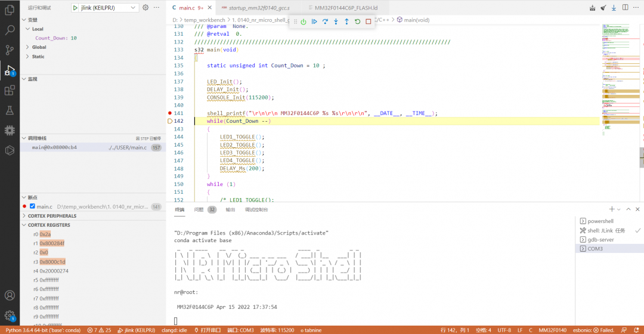Open the Extensions view
The image size is (644, 334).
coord(10,91)
